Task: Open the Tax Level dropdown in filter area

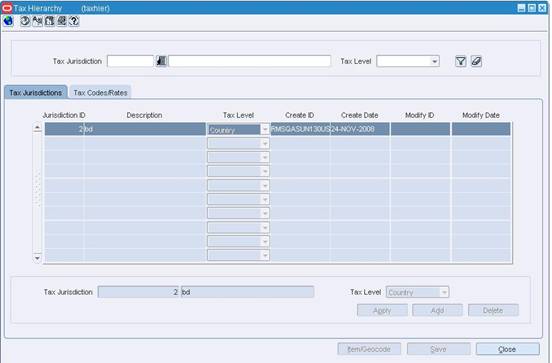Action: pyautogui.click(x=435, y=61)
